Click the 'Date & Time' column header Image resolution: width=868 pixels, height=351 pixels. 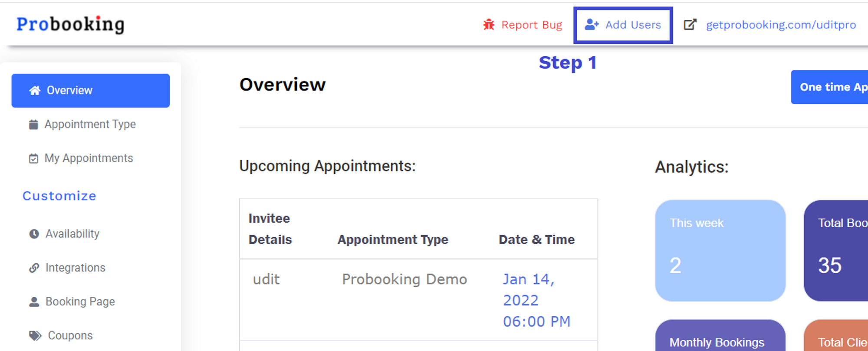click(x=536, y=239)
